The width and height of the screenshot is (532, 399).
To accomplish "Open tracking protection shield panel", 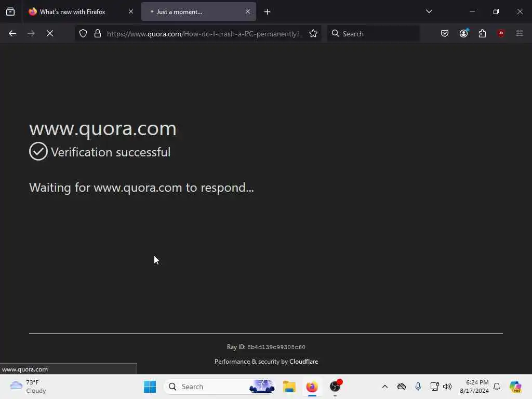I will tap(83, 33).
